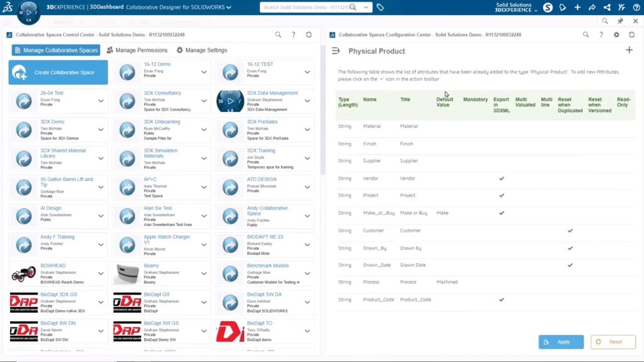Image resolution: width=644 pixels, height=362 pixels.
Task: Toggle Export in 3DXML for Project
Action: coord(501,195)
